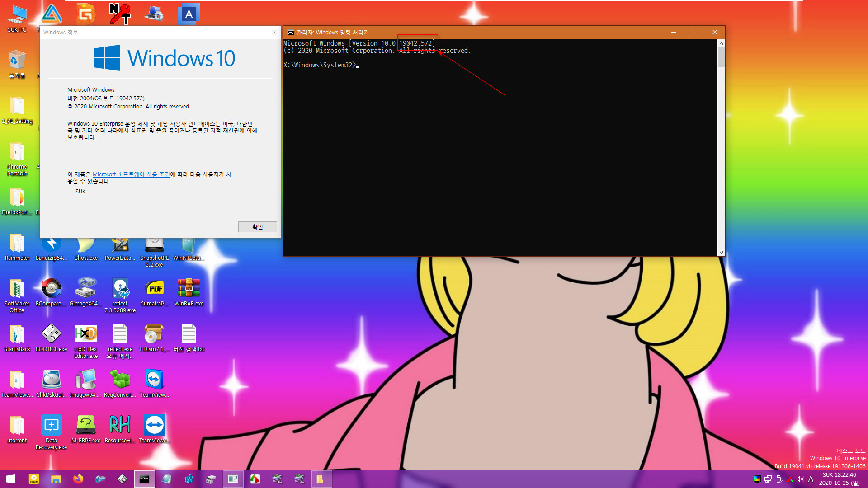The height and width of the screenshot is (488, 868).
Task: Launch BOOTICE.exe desktop icon
Action: click(51, 338)
